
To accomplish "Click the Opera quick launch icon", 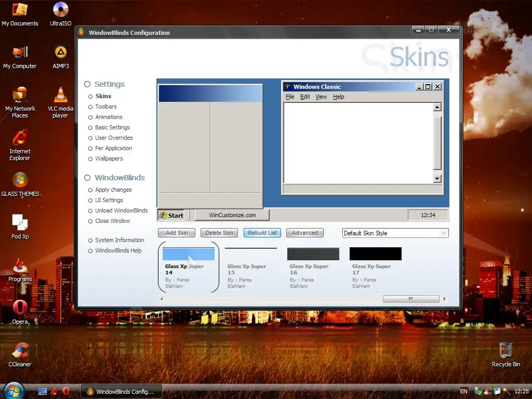I will [x=66, y=391].
